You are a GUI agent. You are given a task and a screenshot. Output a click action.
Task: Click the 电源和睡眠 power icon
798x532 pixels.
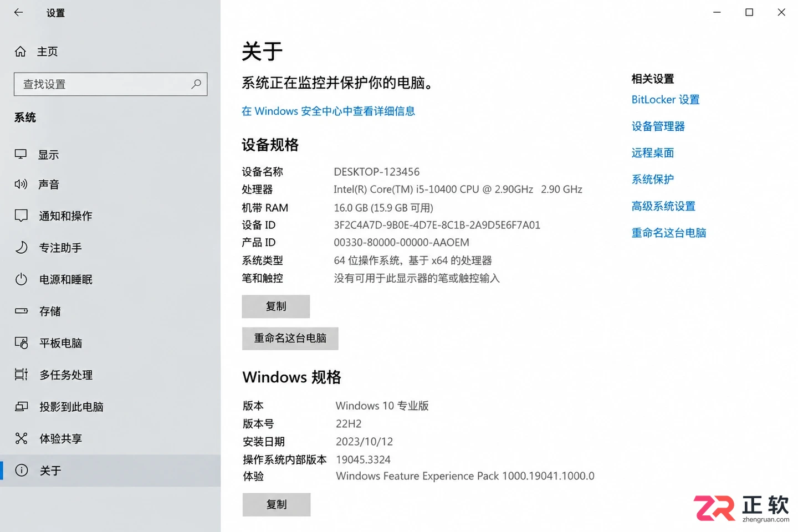pos(21,279)
